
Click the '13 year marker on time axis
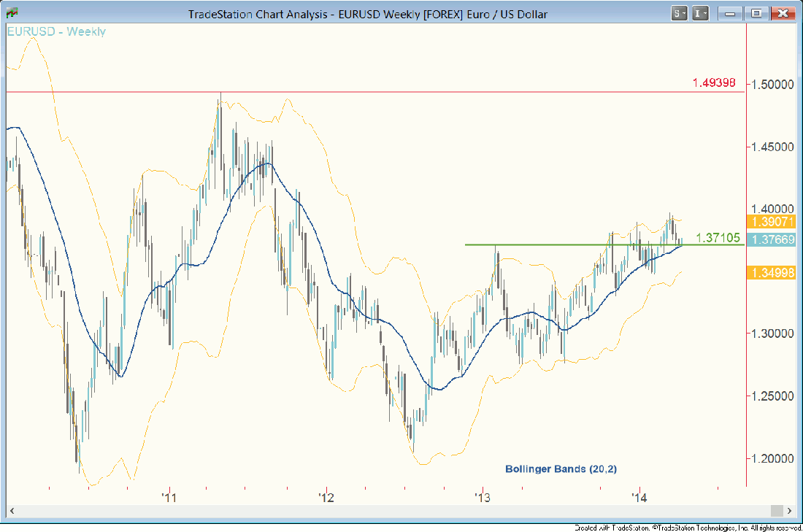coord(482,498)
